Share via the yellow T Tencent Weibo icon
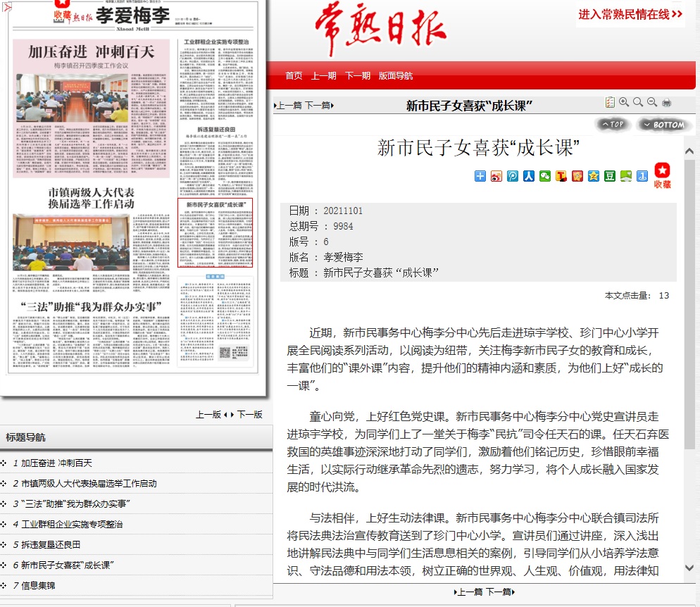Image resolution: width=700 pixels, height=607 pixels. [x=561, y=176]
